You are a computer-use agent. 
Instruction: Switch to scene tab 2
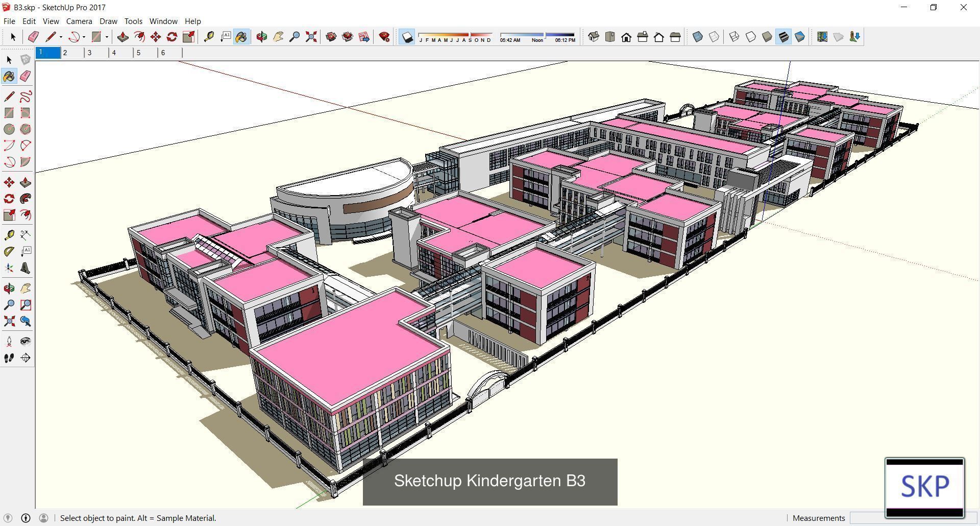pyautogui.click(x=72, y=53)
